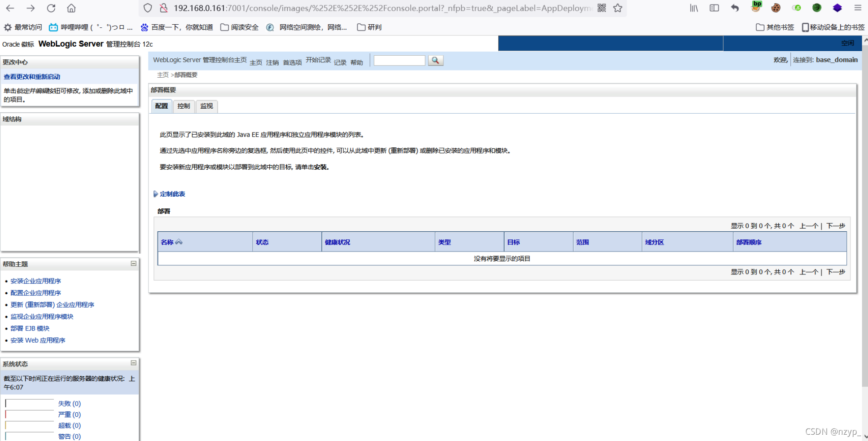
Task: Click 超载 (0) status link
Action: tap(70, 426)
